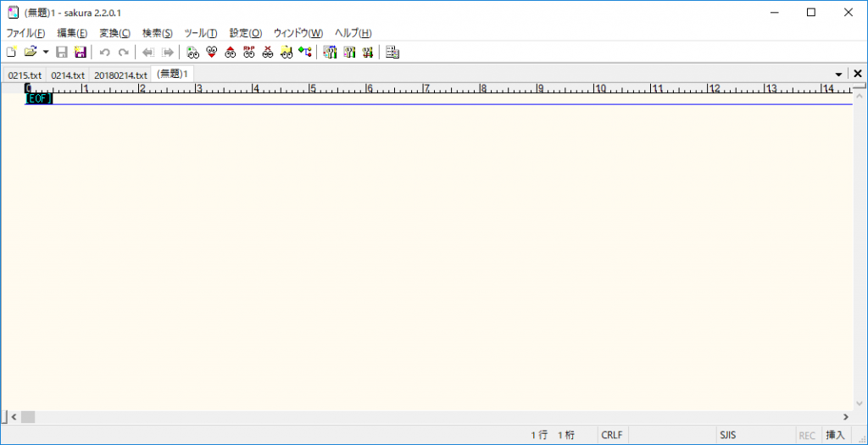The height and width of the screenshot is (445, 868).
Task: Open the 編集(E) menu
Action: 73,33
